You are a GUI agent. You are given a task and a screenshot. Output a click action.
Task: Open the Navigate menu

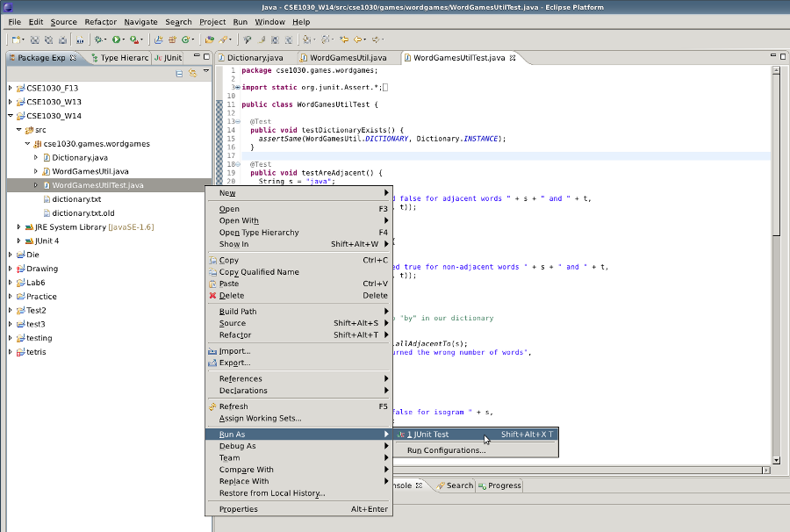(140, 22)
